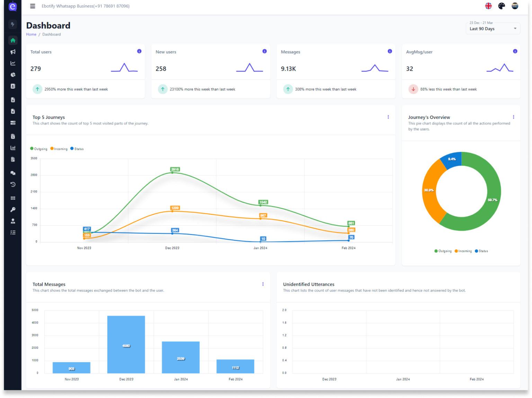Open the history clock sidebar icon

pos(13,184)
